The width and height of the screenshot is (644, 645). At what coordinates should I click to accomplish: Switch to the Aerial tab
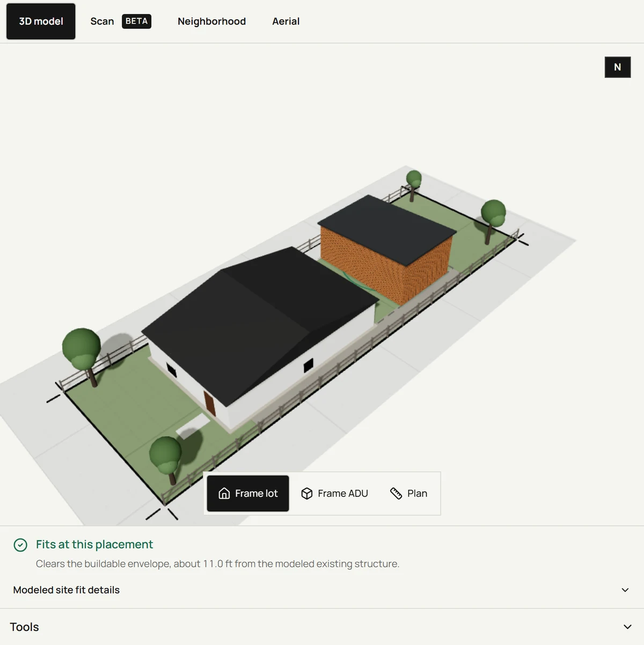coord(286,21)
